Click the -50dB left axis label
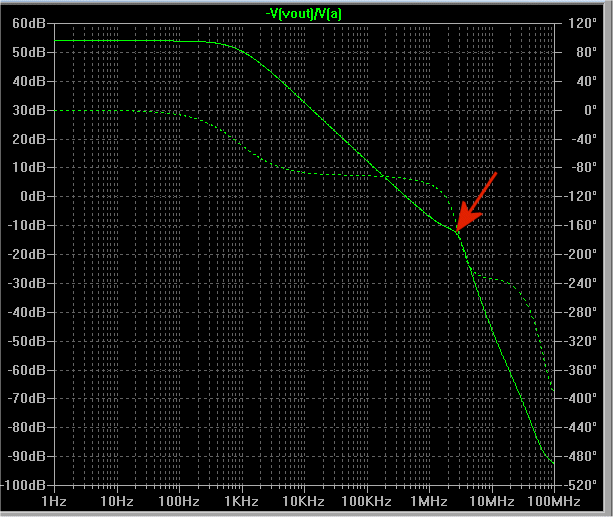 coord(27,341)
